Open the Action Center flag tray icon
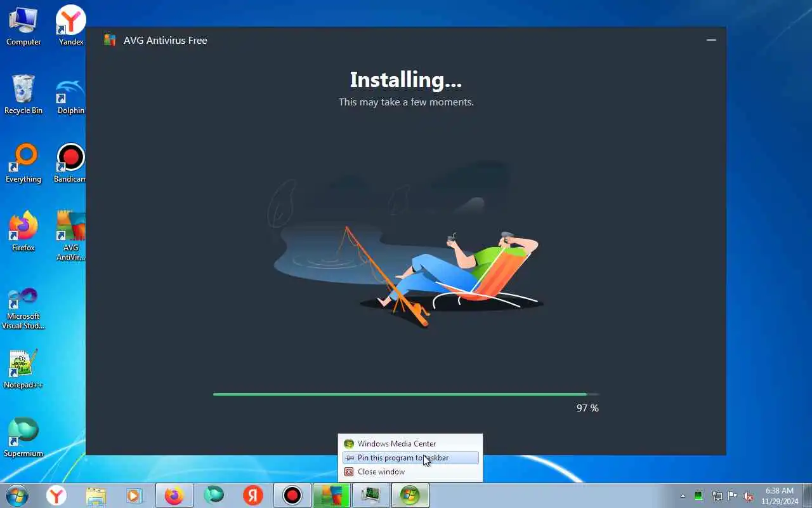This screenshot has width=812, height=508. pos(733,496)
